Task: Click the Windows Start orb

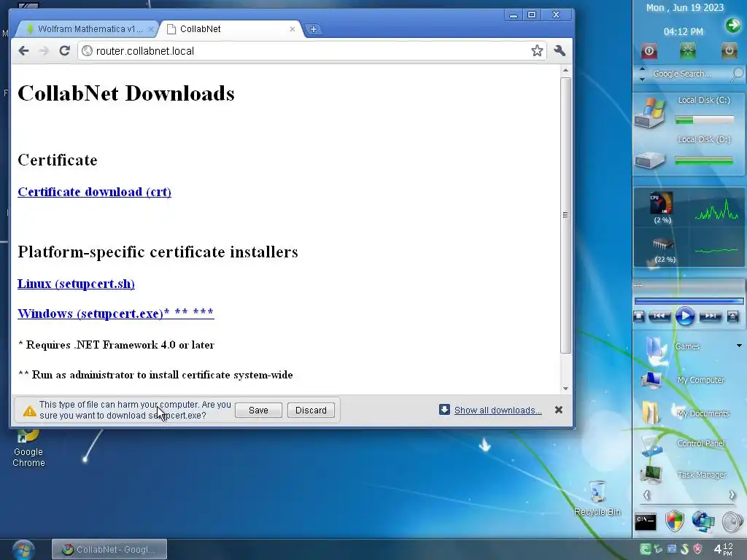Action: pos(23,550)
